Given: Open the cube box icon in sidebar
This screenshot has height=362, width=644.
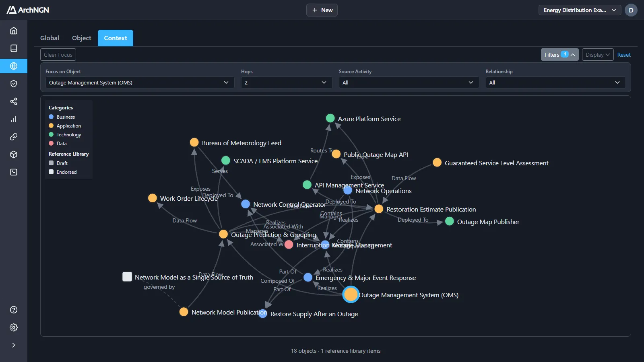Looking at the screenshot, I should (x=14, y=154).
